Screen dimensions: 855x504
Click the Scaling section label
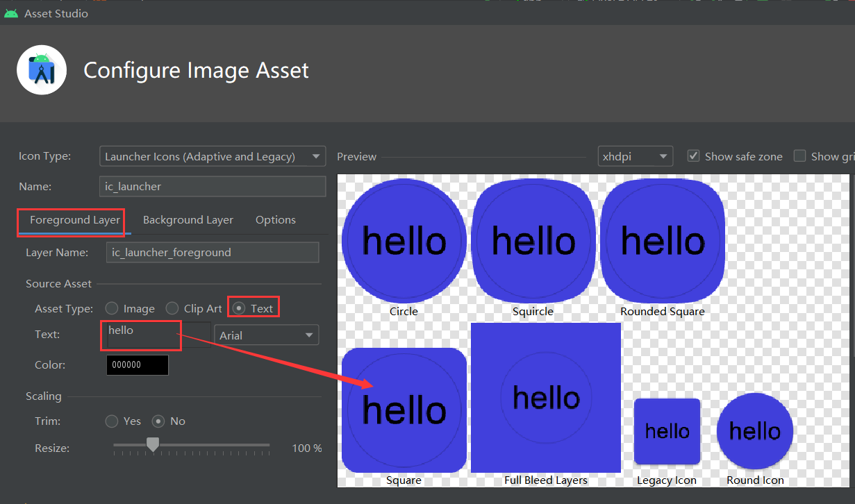(44, 396)
